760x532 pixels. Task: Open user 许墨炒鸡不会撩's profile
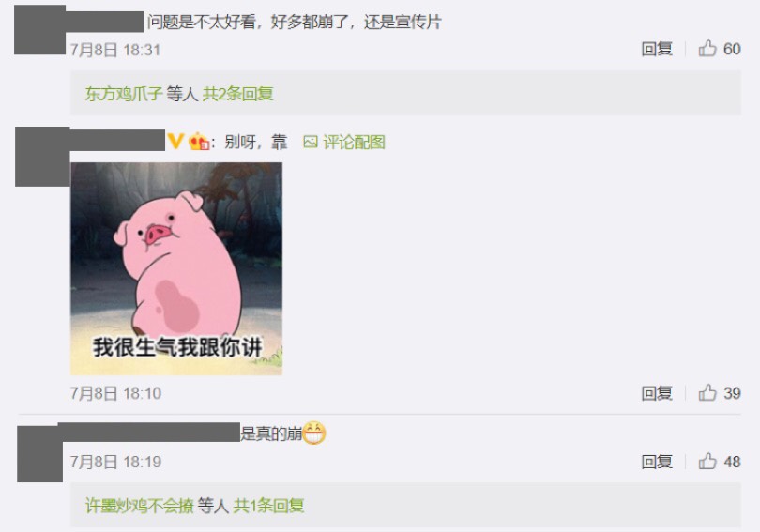(139, 506)
